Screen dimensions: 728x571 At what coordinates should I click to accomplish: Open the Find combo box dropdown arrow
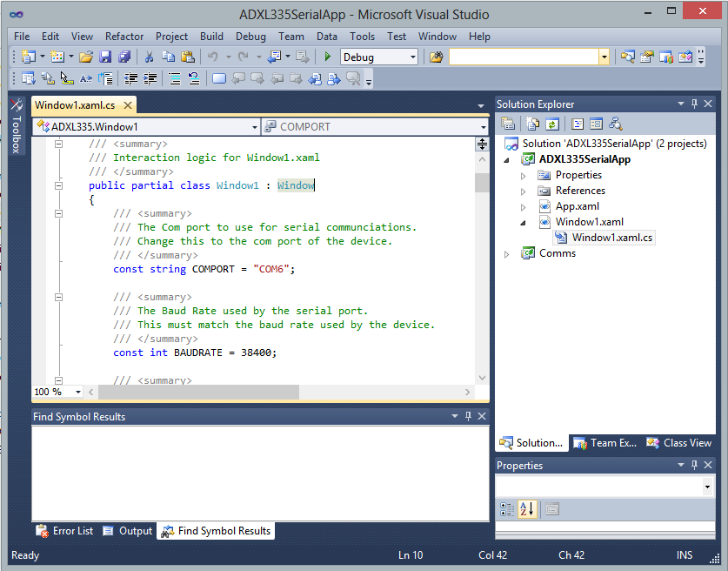(604, 57)
